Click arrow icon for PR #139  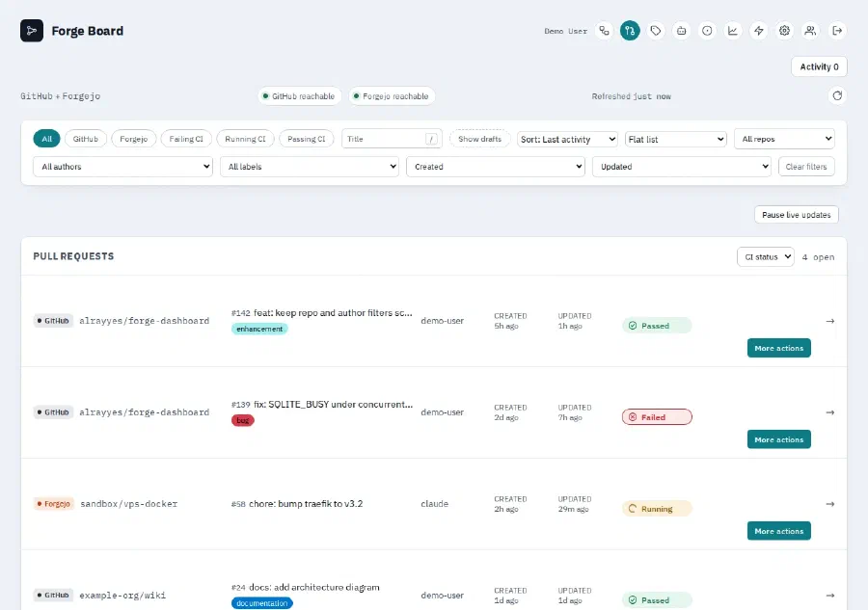[829, 412]
